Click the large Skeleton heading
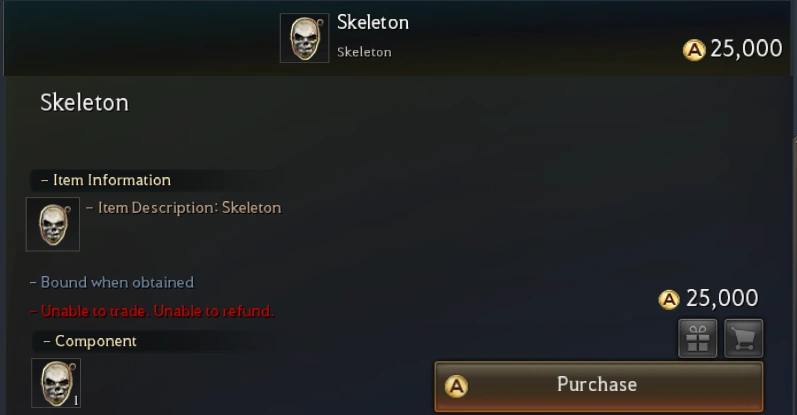 click(x=84, y=103)
